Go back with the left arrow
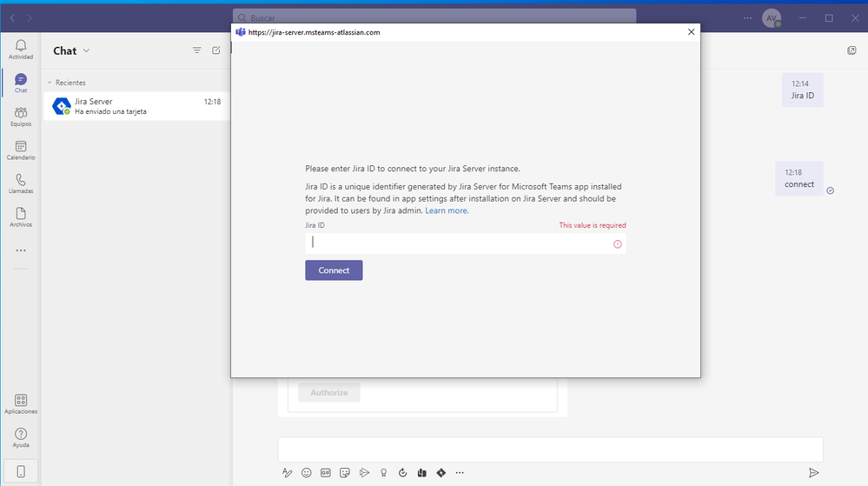 point(12,17)
